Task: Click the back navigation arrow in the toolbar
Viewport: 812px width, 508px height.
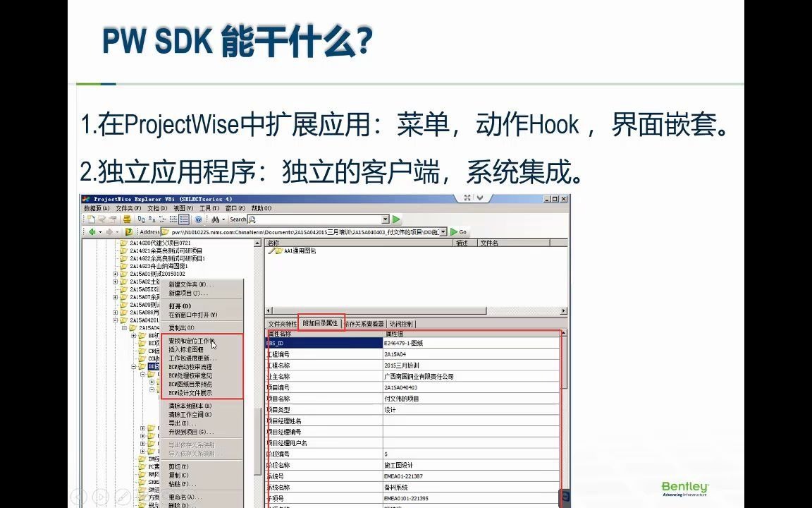Action: point(92,231)
